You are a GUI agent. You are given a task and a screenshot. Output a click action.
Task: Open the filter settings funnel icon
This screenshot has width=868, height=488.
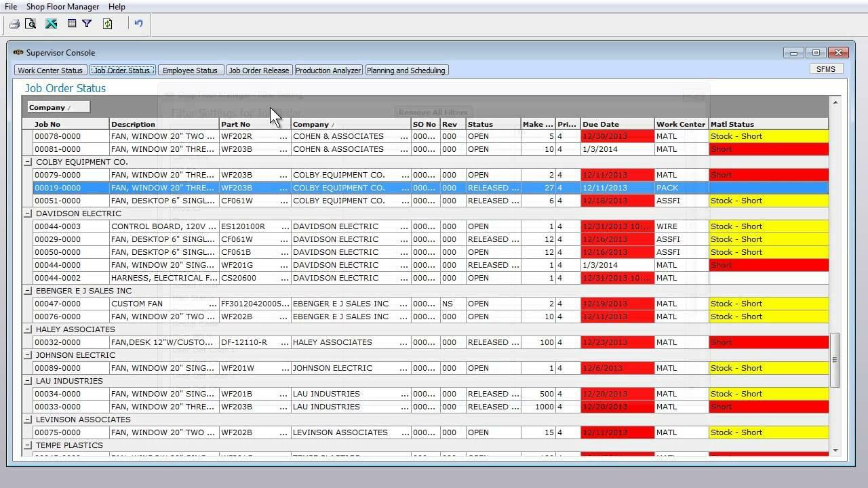87,24
